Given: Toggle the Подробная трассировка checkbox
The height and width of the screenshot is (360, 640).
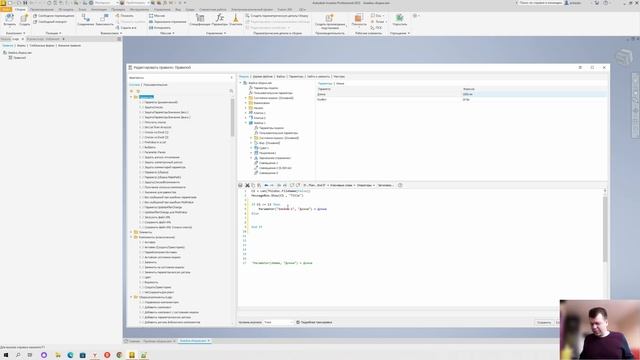Looking at the screenshot, I should [x=298, y=322].
